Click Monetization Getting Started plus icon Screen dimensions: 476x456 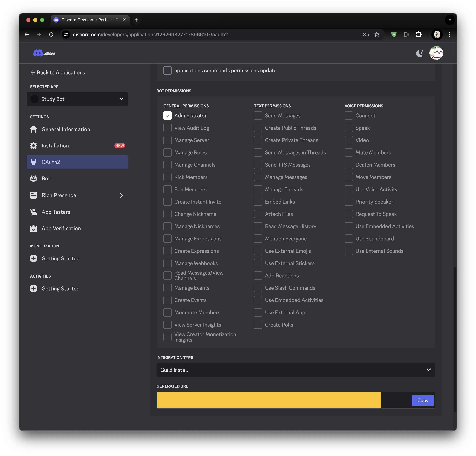click(x=34, y=258)
